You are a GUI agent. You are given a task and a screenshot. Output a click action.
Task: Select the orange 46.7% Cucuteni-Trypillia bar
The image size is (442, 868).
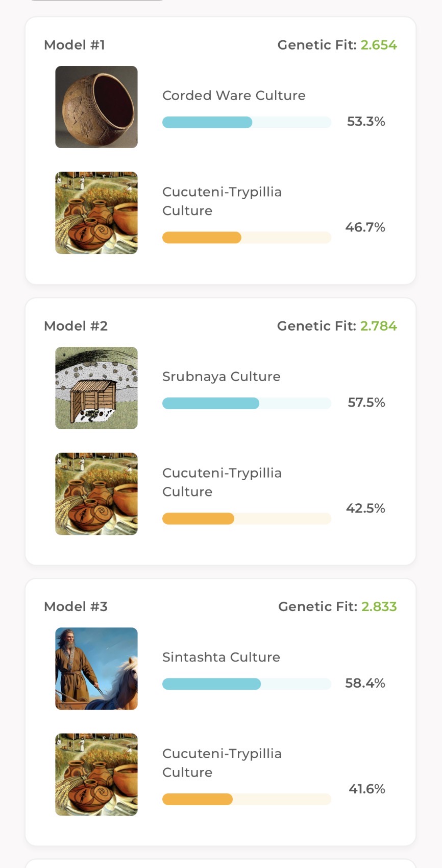tap(247, 238)
